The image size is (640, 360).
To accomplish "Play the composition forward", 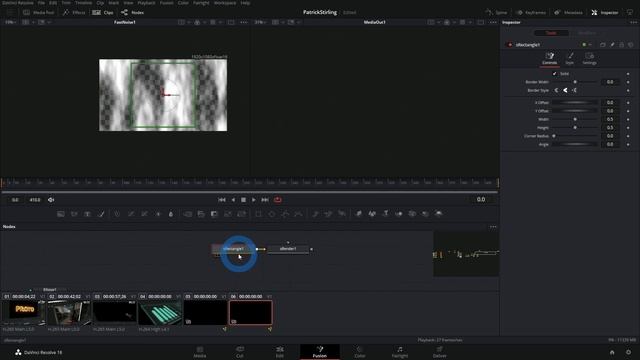I will coord(253,200).
